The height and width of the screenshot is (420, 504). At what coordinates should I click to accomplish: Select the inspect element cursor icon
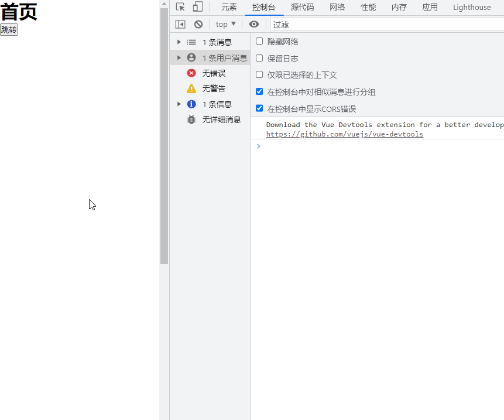(x=180, y=7)
